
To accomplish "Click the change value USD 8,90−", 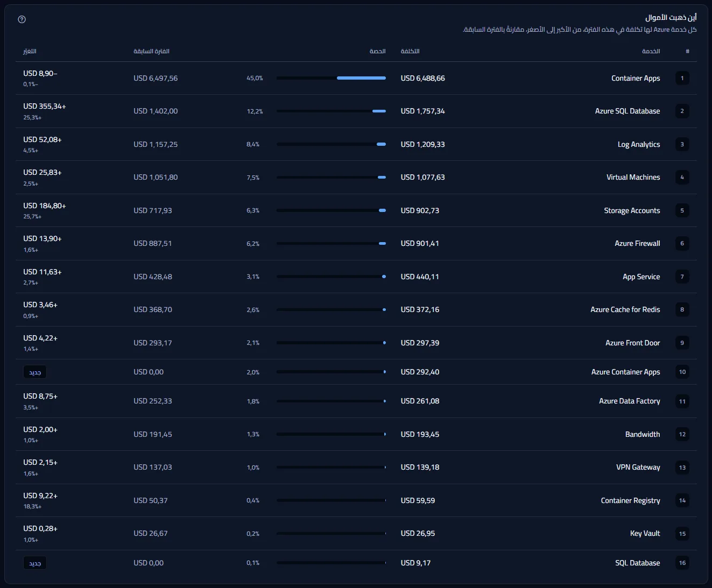I will 40,73.
